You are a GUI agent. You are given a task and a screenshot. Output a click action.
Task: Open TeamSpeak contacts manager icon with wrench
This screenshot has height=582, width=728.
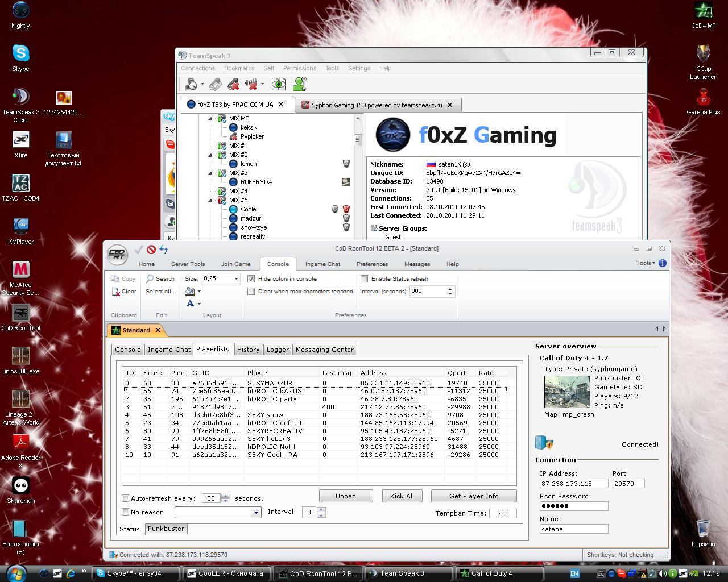(300, 84)
